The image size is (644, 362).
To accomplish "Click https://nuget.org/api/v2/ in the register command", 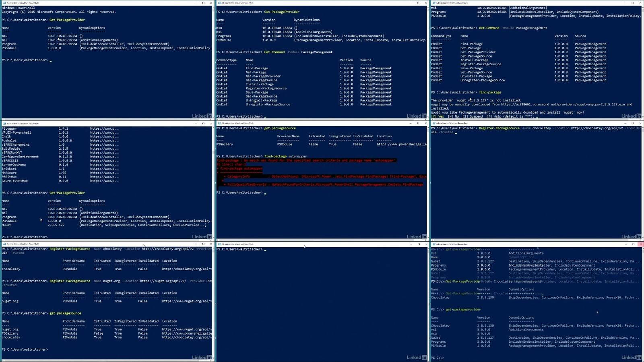I will click(x=163, y=281).
